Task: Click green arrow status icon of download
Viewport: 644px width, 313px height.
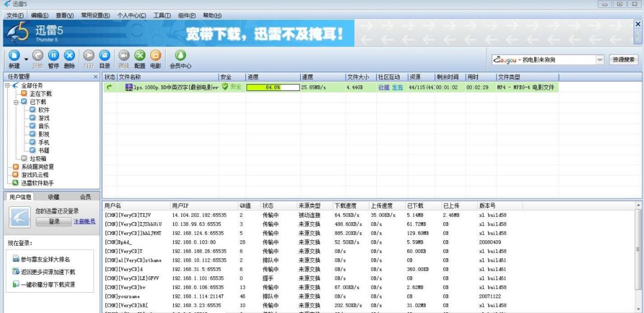Action: 109,87
